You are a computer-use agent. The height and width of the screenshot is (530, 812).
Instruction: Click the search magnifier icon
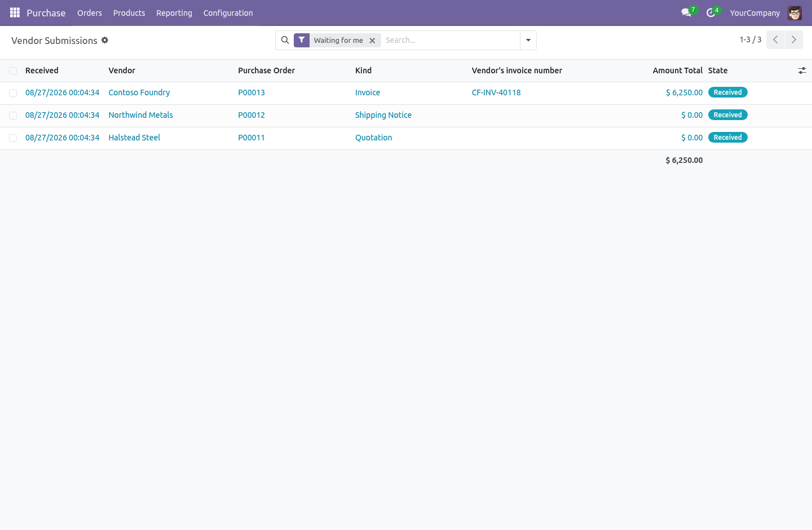285,40
